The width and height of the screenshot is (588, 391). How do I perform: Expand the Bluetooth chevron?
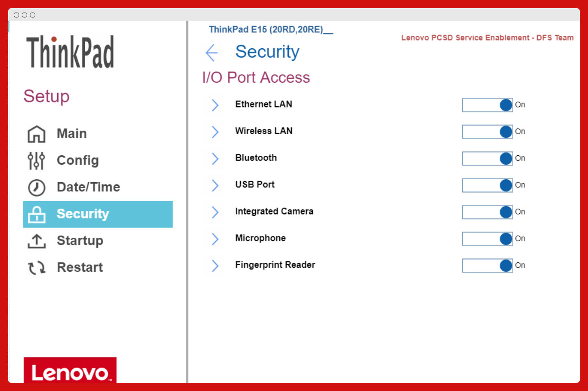click(x=215, y=159)
